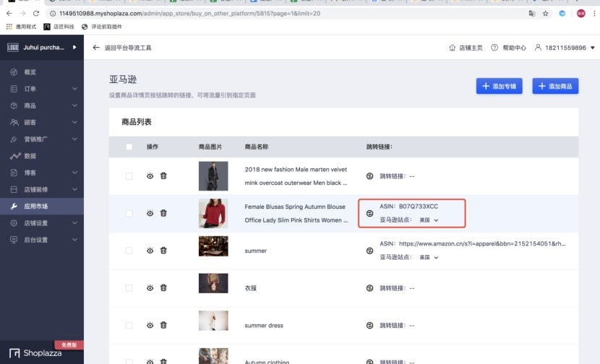
Task: Click the link icon in the 衣服 row
Action: 369,288
